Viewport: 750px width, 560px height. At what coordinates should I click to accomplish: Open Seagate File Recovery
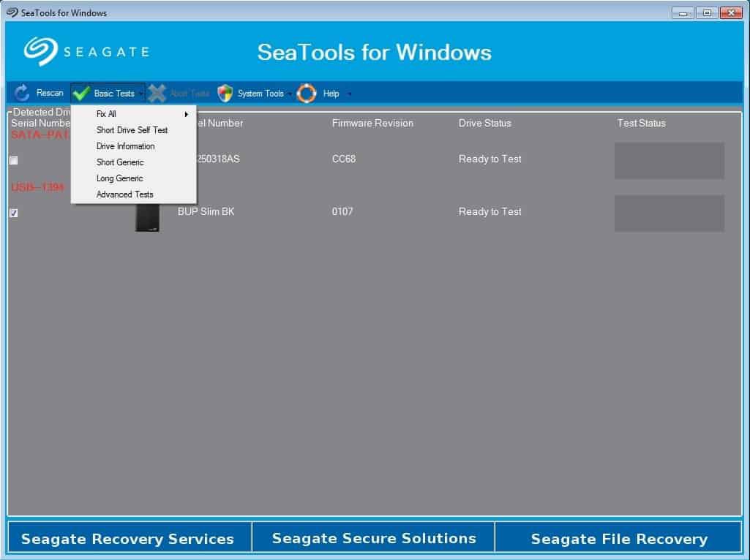click(618, 538)
